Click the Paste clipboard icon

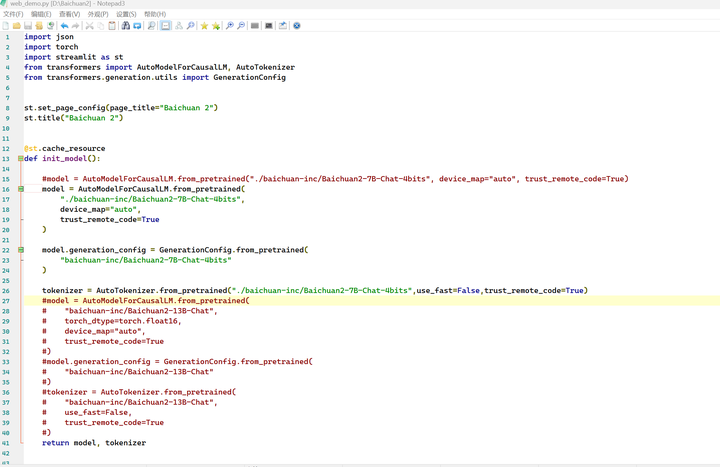pos(112,26)
